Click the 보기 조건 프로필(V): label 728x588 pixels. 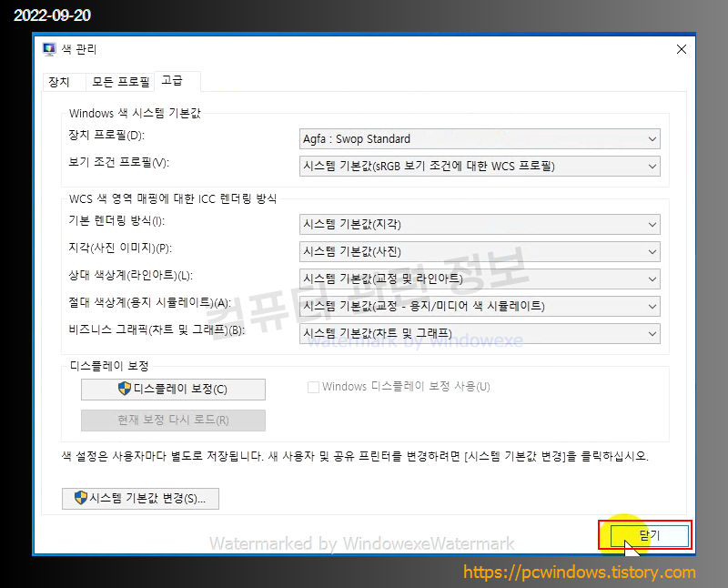coord(118,163)
